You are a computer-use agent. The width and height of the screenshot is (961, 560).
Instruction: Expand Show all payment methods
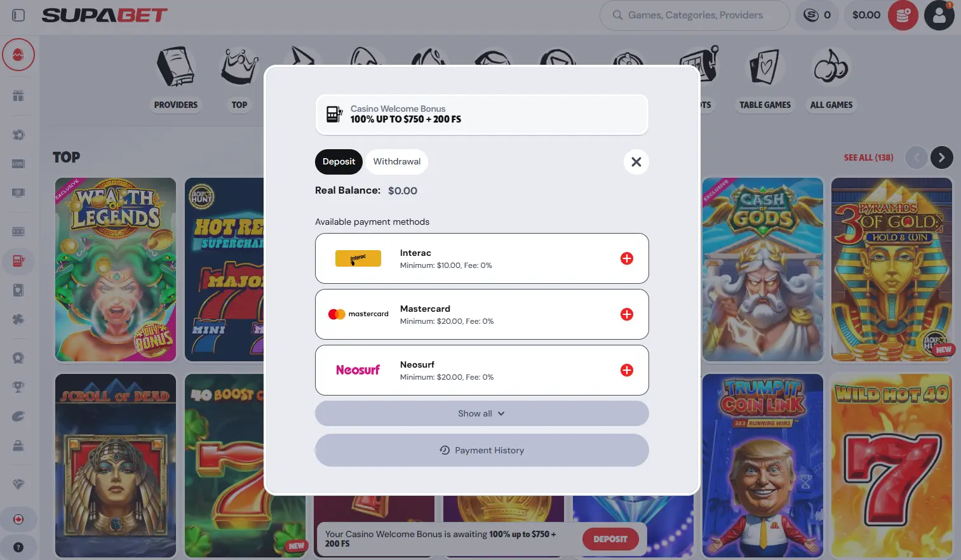pos(481,413)
